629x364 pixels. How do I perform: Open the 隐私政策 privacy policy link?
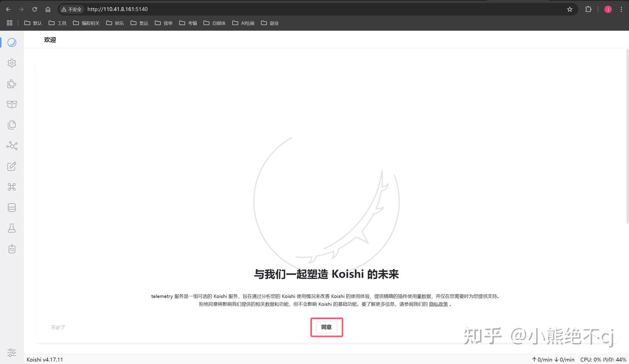tap(439, 304)
